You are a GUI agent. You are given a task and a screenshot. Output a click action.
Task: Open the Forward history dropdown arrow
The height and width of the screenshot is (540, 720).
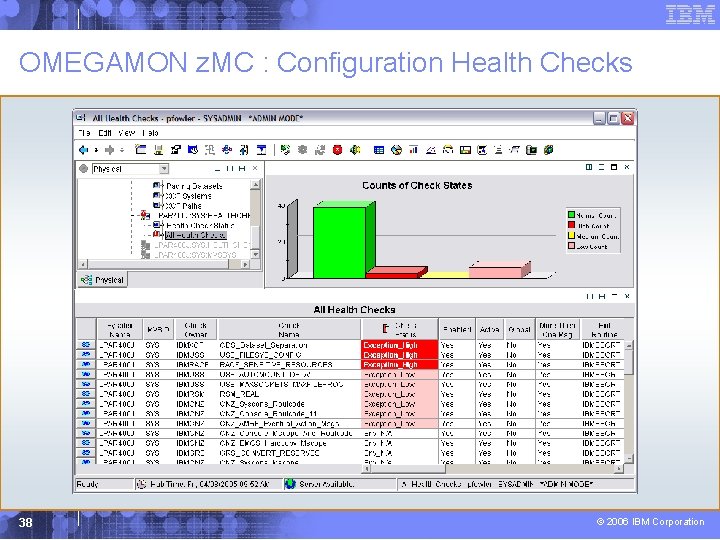coord(122,150)
